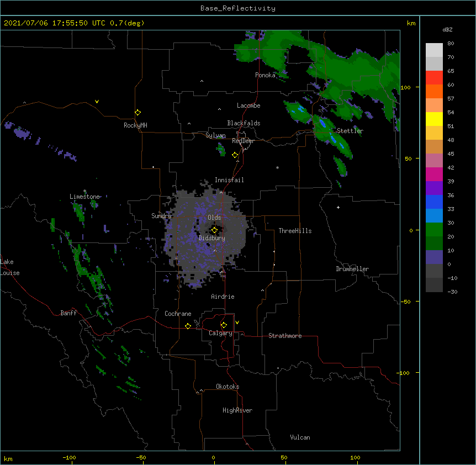Click the asterisk marker east of Innisfail
The image size is (476, 465).
(277, 167)
